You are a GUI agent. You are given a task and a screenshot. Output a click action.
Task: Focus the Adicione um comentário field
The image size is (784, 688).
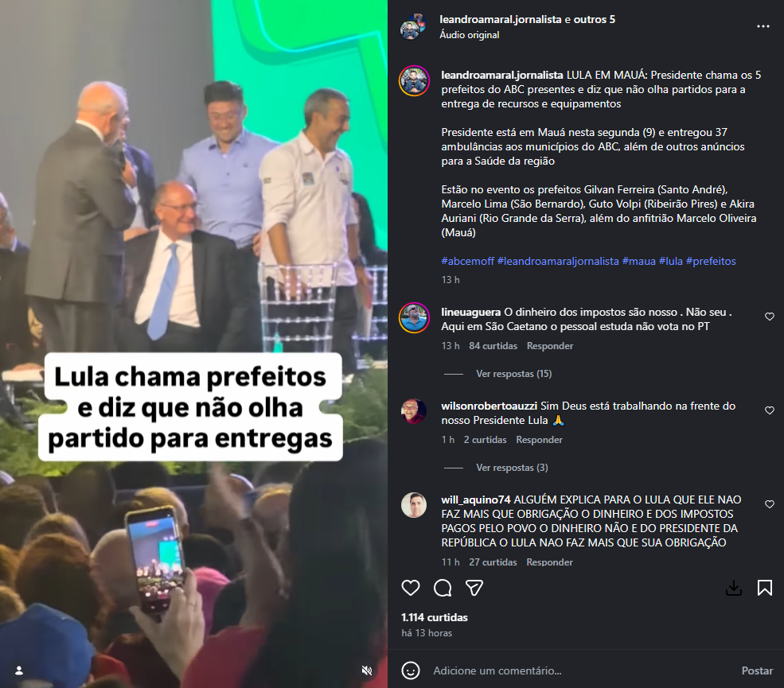pyautogui.click(x=580, y=671)
